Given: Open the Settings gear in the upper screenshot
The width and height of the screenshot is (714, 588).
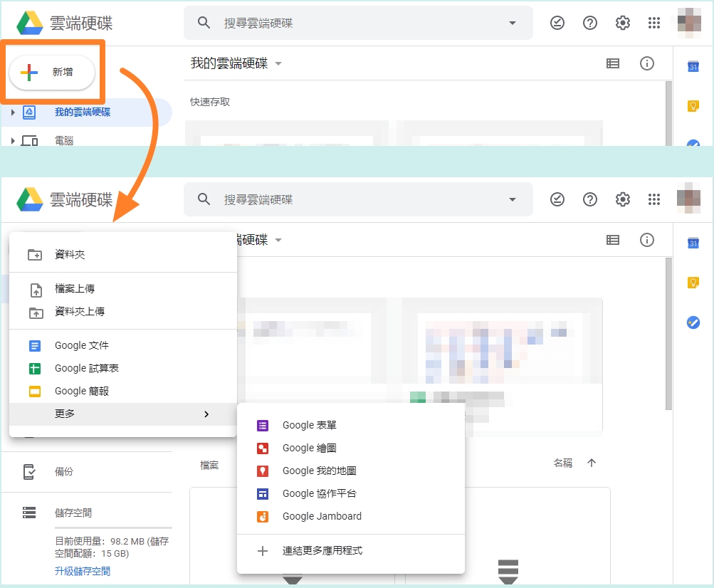Looking at the screenshot, I should (622, 23).
